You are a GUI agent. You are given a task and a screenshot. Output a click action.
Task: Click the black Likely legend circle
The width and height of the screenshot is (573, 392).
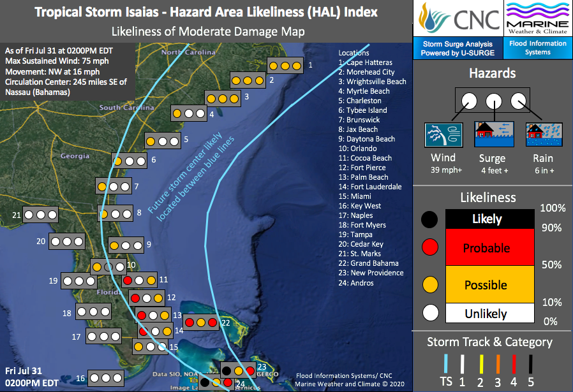[x=429, y=219]
